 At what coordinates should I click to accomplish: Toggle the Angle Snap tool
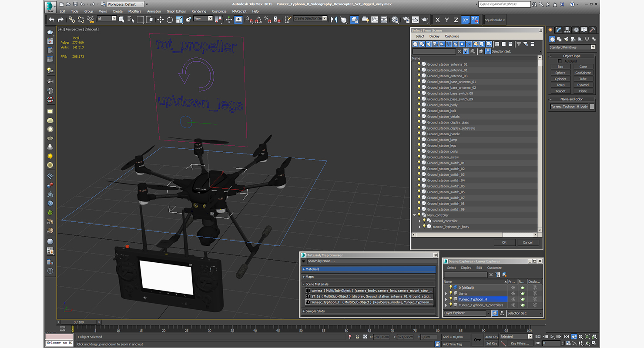[x=258, y=20]
